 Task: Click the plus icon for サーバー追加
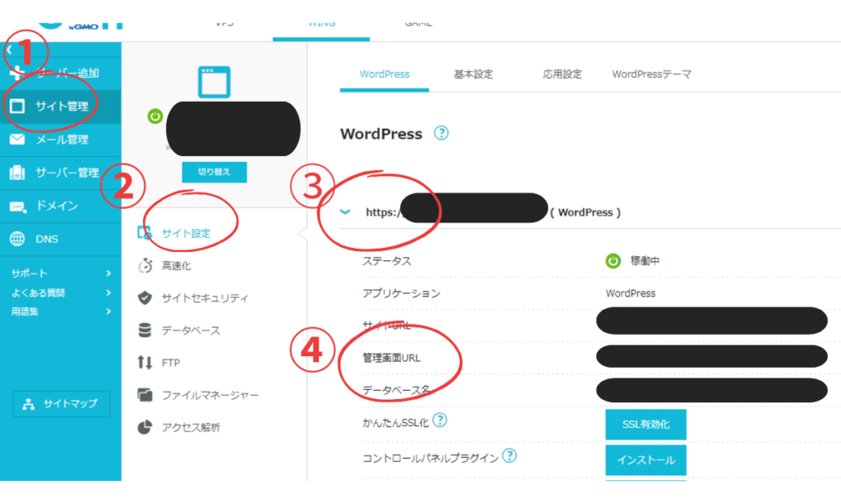(x=17, y=73)
